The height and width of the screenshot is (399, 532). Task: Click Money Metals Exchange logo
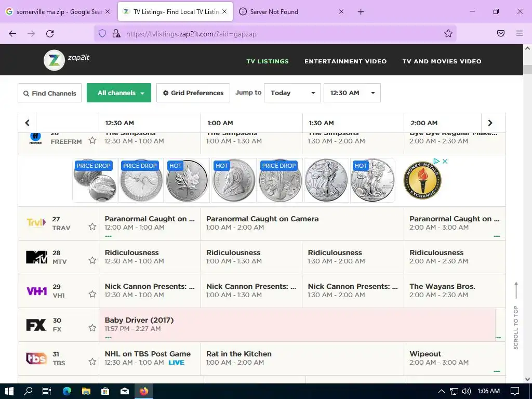point(422,180)
